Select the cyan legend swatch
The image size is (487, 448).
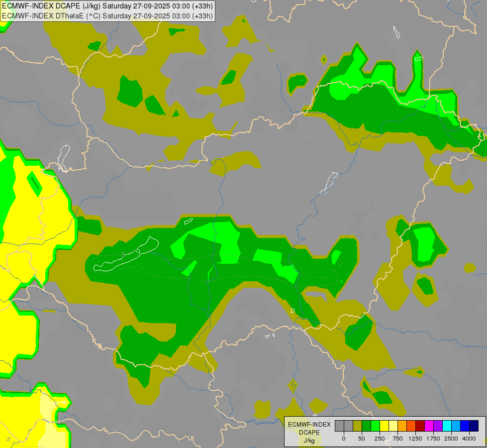point(447,426)
